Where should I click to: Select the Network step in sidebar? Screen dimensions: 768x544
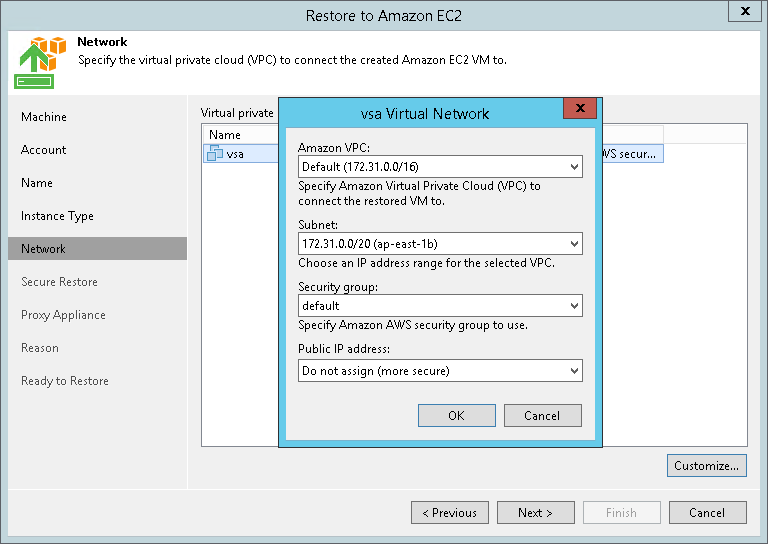click(x=43, y=249)
